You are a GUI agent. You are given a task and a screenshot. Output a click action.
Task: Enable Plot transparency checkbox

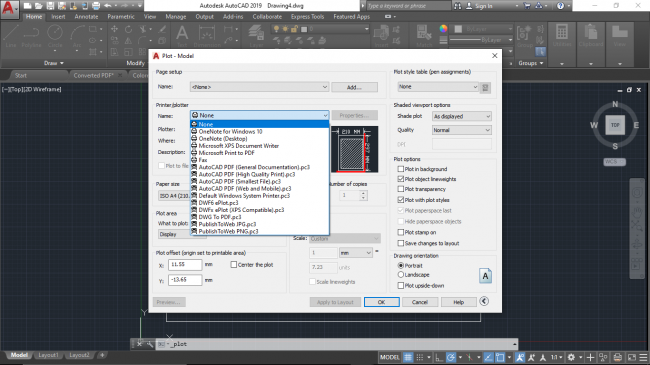click(400, 189)
